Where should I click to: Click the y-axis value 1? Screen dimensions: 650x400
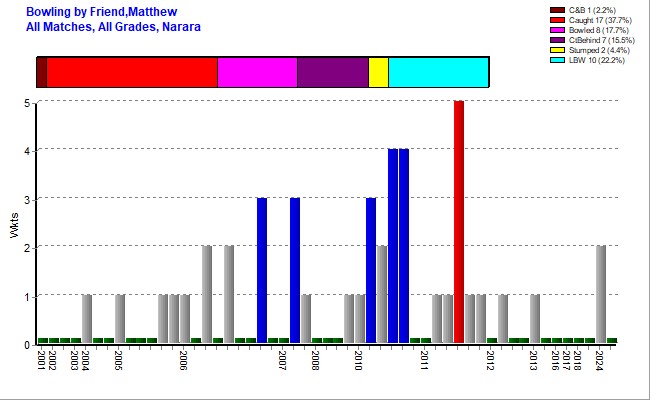pos(27,297)
